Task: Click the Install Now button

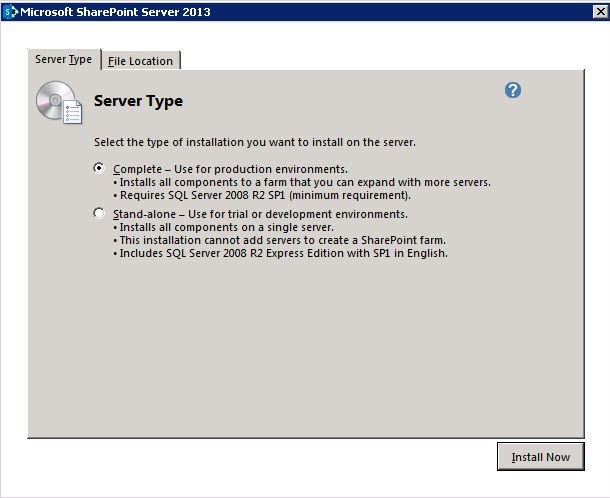Action: click(x=541, y=457)
